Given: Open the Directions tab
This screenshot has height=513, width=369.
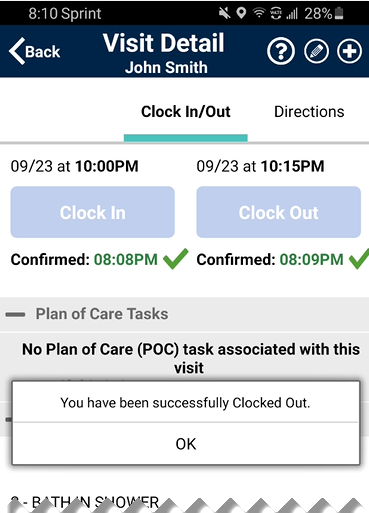Looking at the screenshot, I should click(309, 112).
